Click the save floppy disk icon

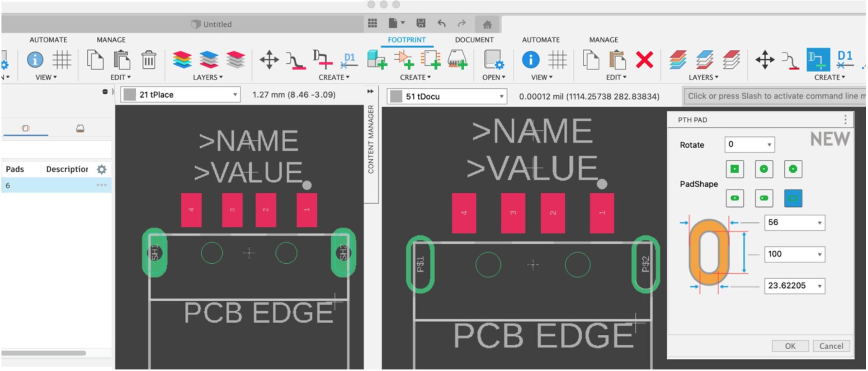click(421, 23)
